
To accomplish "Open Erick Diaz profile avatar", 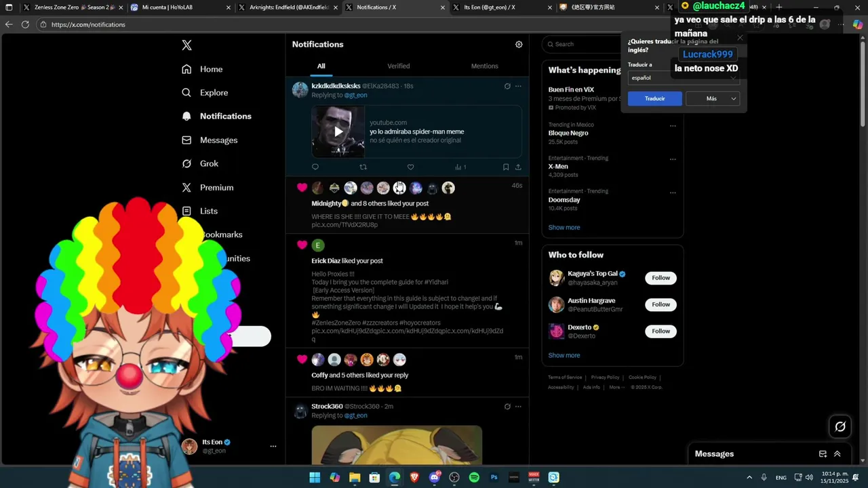I will pyautogui.click(x=318, y=245).
